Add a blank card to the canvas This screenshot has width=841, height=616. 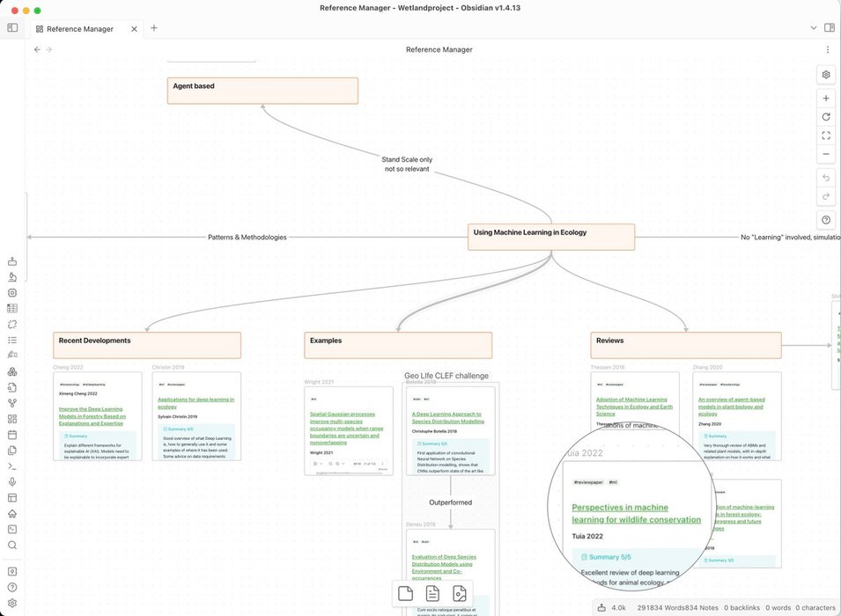coord(405,594)
